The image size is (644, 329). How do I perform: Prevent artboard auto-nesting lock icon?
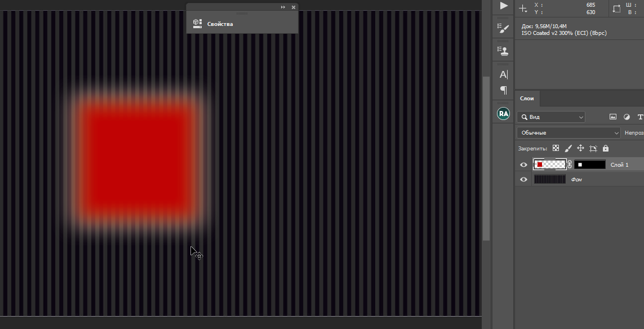point(593,148)
